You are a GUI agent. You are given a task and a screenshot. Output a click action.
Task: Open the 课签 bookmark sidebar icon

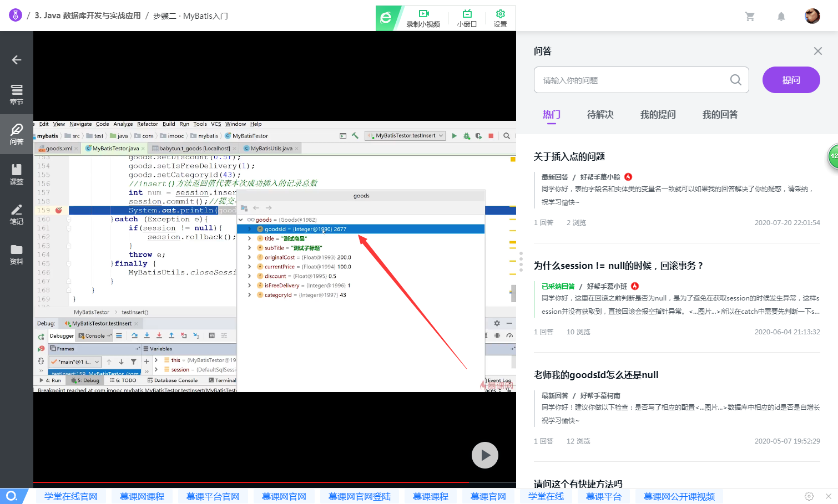click(17, 174)
